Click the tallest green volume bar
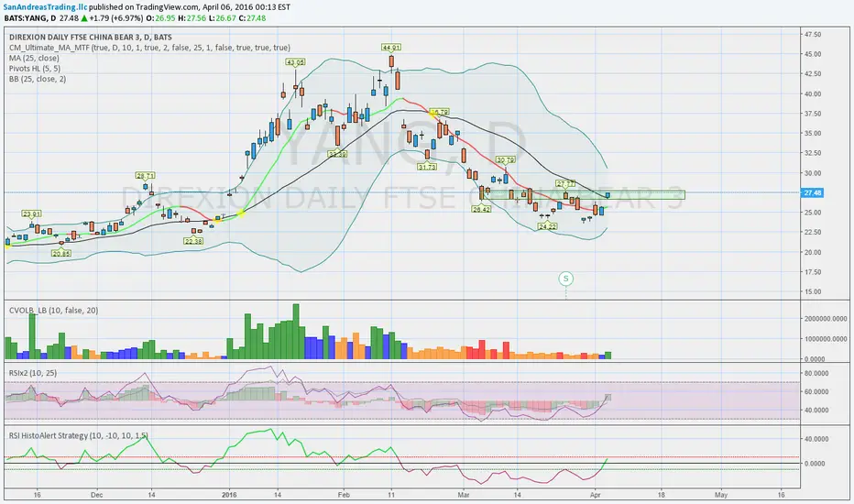 tap(296, 332)
